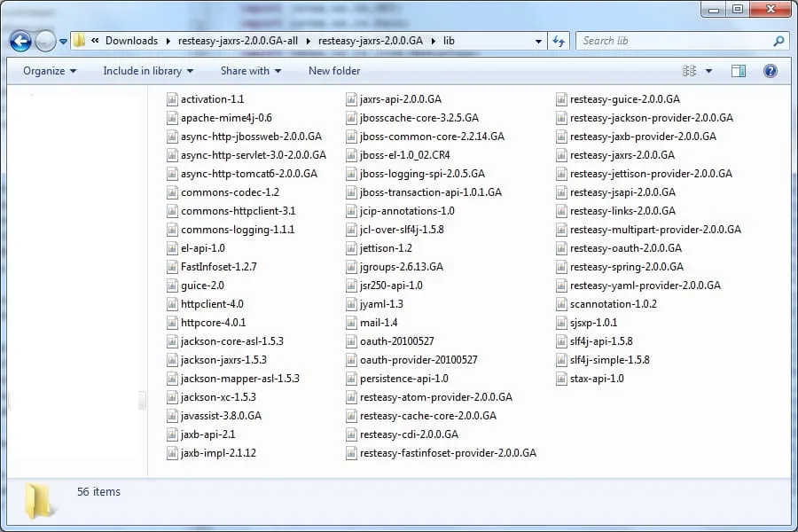
Task: Click the folder icon in address bar
Action: [79, 41]
